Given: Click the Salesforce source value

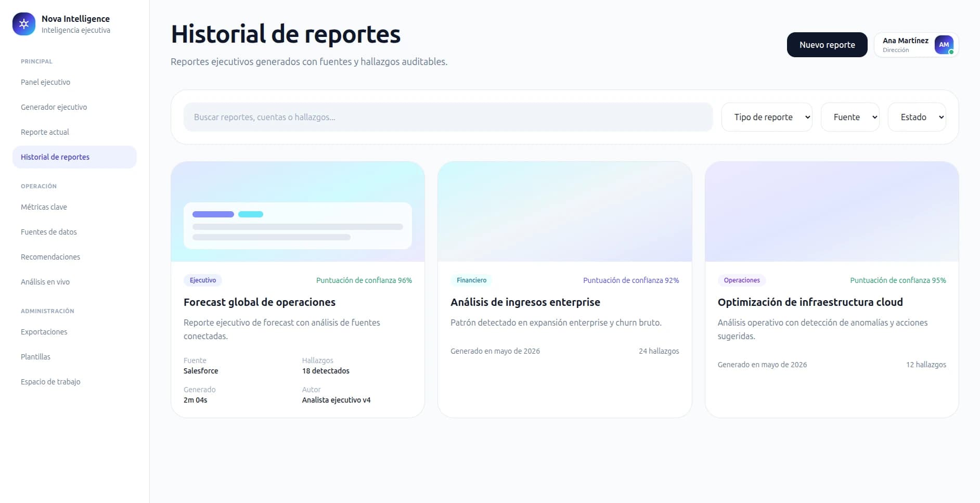Looking at the screenshot, I should click(x=201, y=371).
